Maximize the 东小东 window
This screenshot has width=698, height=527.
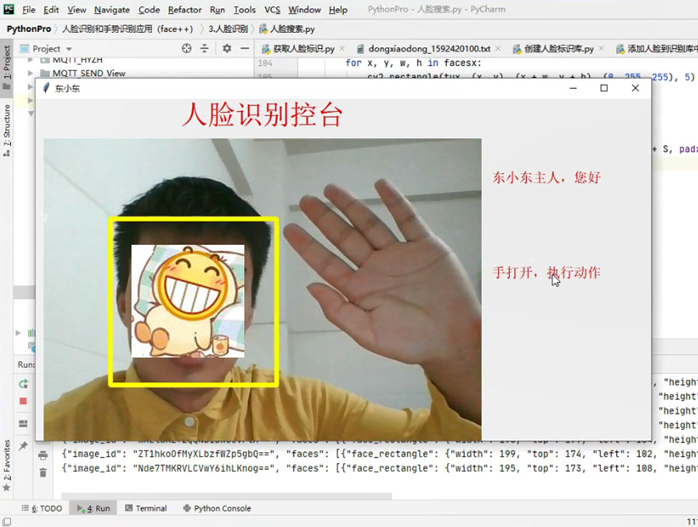[x=604, y=88]
